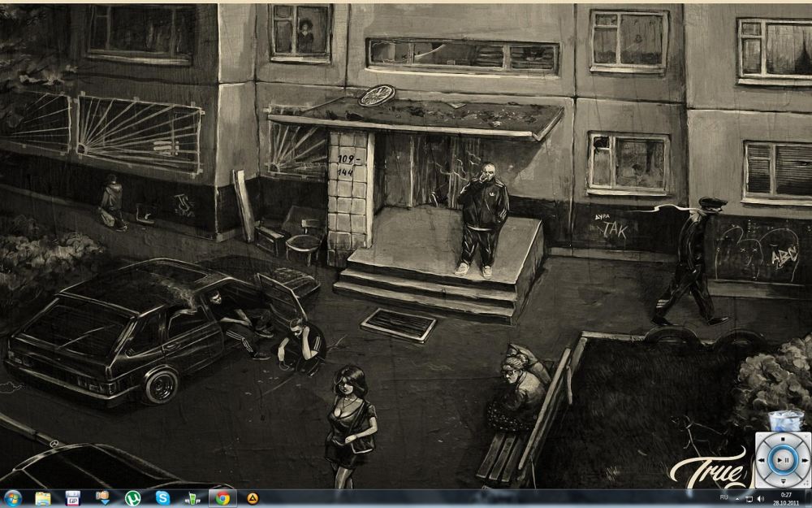
Task: Launch the GP app from the taskbar
Action: point(73,499)
